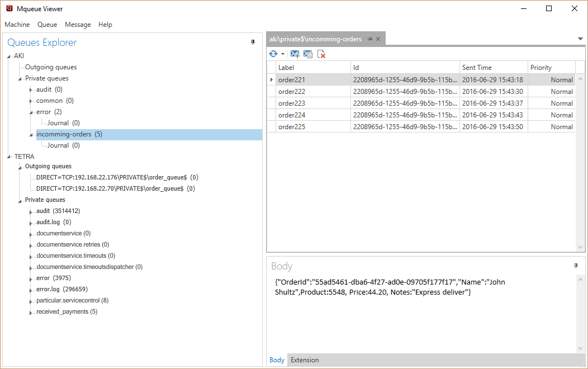Pin the Body panel
The image size is (588, 369).
coord(576,266)
